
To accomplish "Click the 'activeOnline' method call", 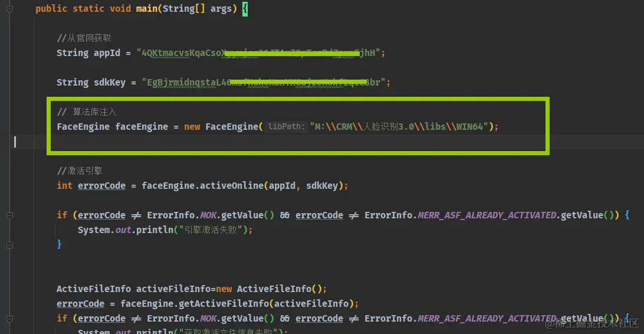I will [232, 186].
